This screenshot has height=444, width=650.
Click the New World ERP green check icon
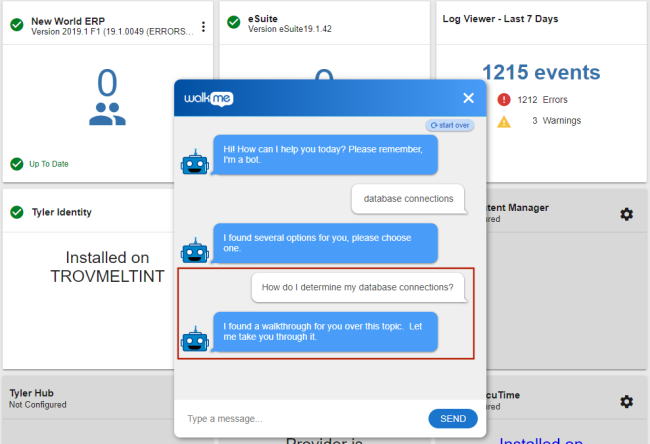(x=17, y=25)
